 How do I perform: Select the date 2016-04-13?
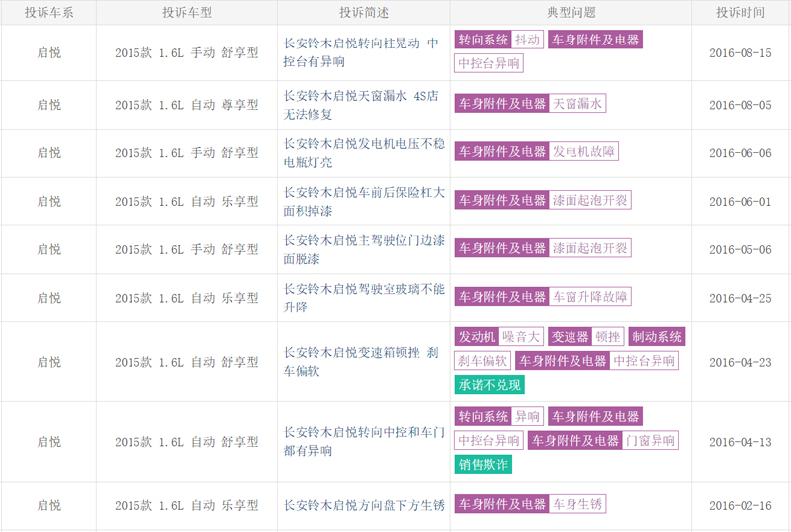tap(740, 442)
